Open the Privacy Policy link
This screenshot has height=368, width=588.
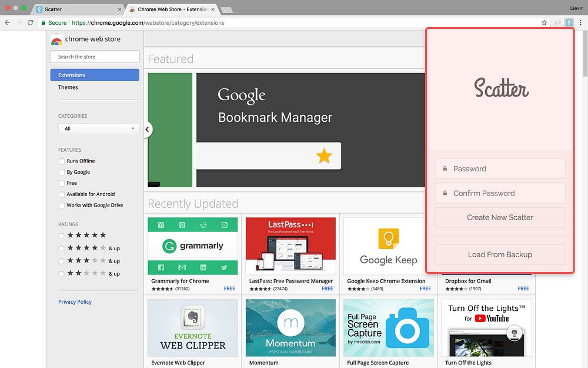(75, 301)
